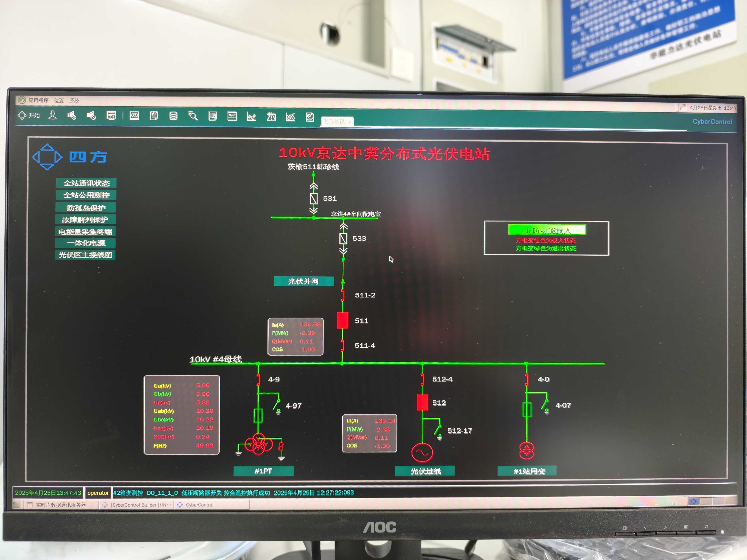The image size is (747, 560).
Task: Open the trend analysis chart icon
Action: pyautogui.click(x=290, y=117)
